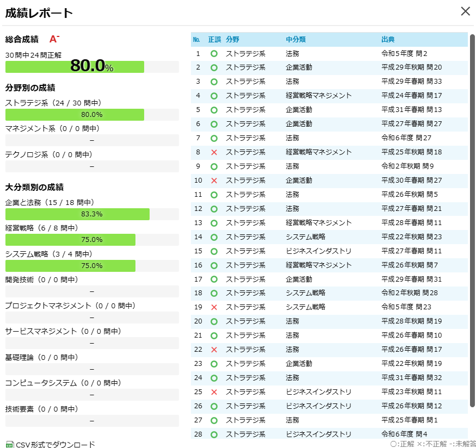
Task: Click the green circle icon on question 28
Action: 214,434
